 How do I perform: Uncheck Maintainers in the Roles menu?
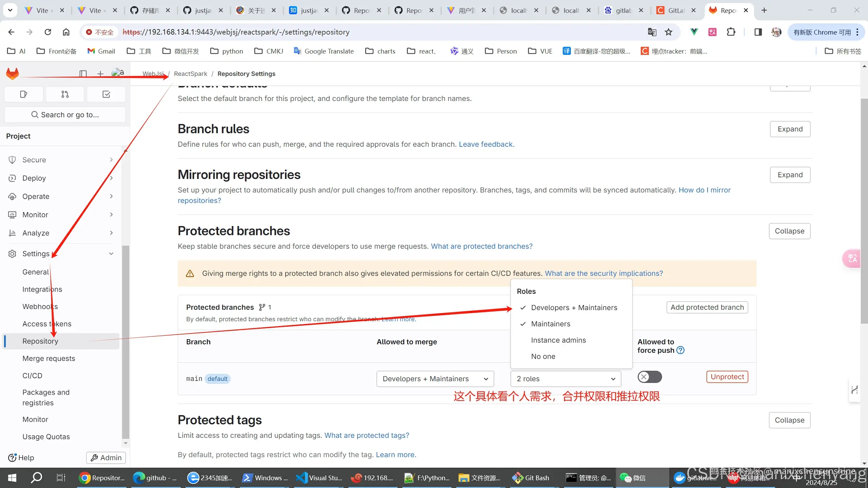(550, 324)
